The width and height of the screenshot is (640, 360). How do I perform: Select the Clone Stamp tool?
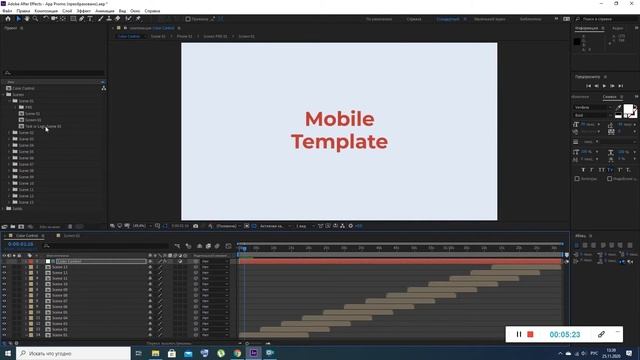[109, 19]
